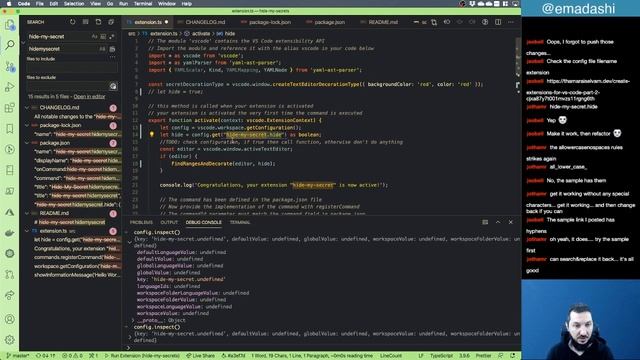Maximize the panel with the up chevron

(498, 222)
